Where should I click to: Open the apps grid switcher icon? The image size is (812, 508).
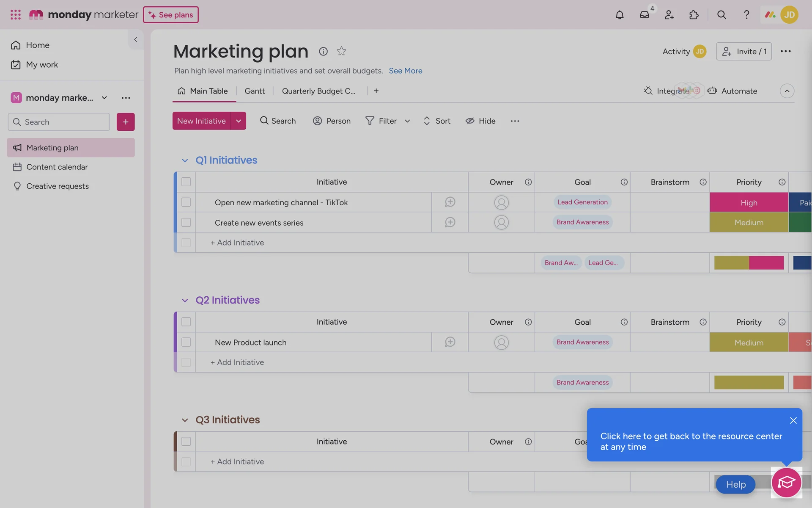[x=16, y=15]
